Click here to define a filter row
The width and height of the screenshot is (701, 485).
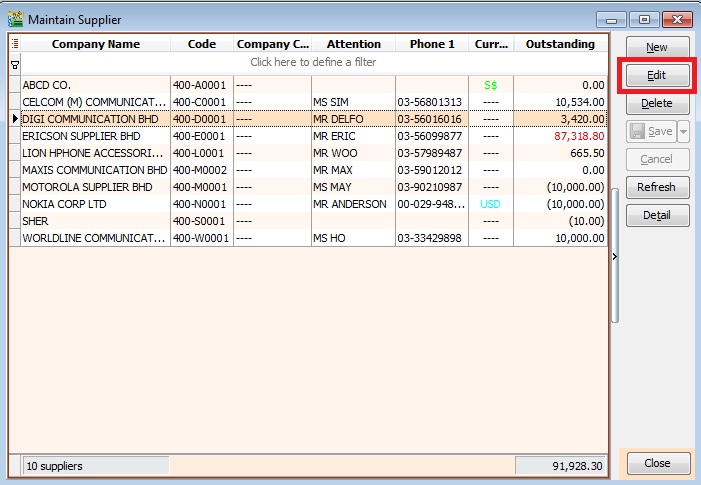314,62
